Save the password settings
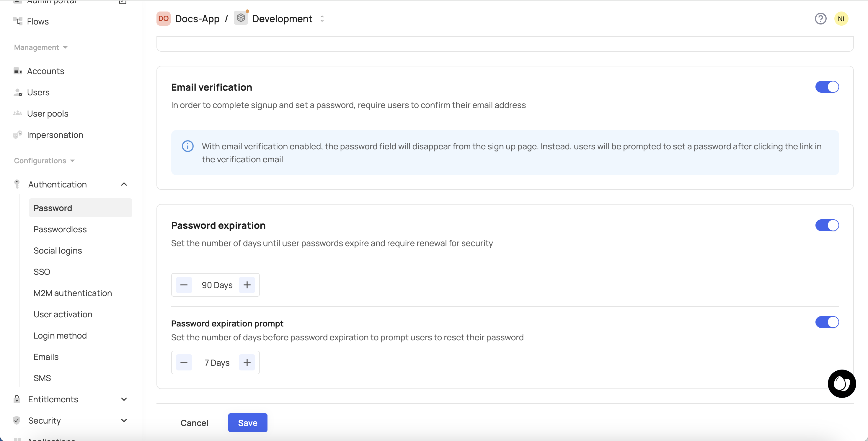 click(247, 422)
